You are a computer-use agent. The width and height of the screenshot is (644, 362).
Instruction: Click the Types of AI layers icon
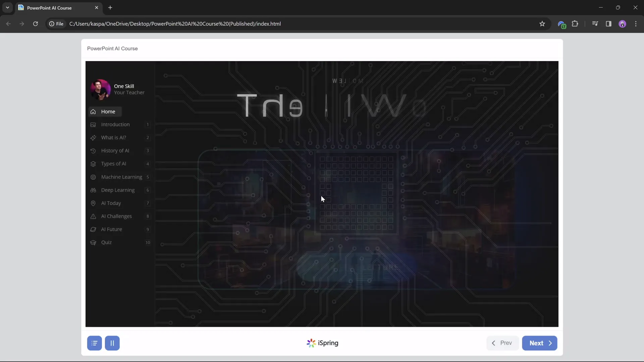click(x=93, y=164)
